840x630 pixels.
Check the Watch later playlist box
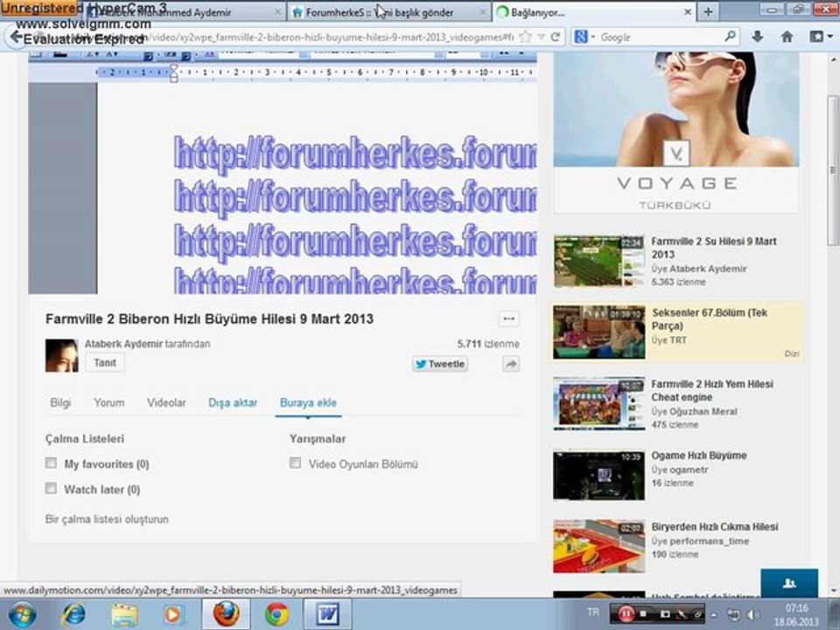pos(51,488)
